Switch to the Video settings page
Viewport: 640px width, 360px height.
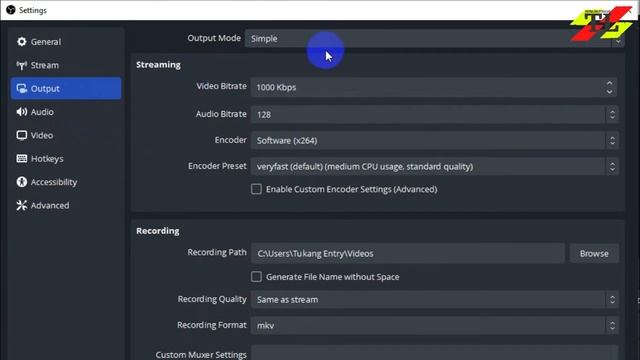point(66,135)
